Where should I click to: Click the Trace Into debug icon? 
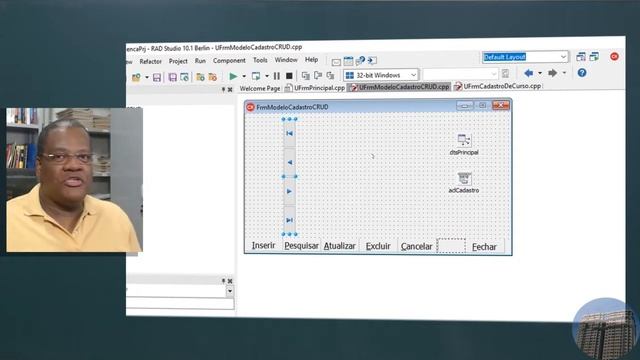[x=305, y=76]
